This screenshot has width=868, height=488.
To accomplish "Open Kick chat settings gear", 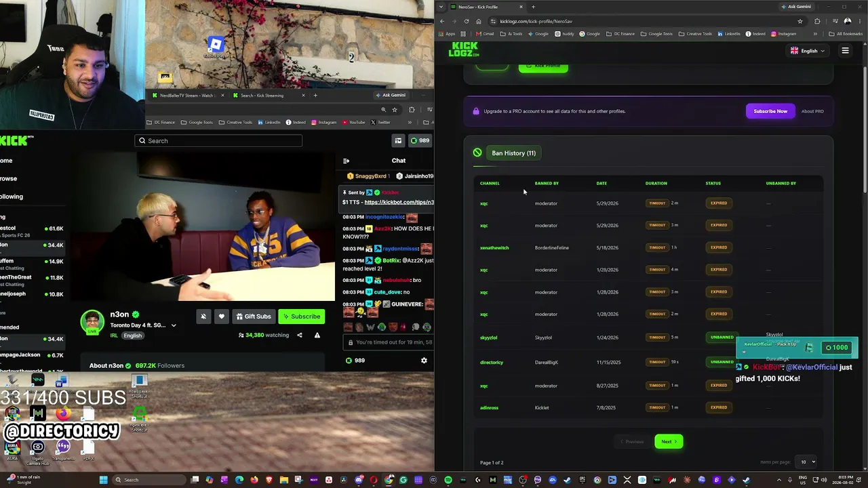I will [x=424, y=361].
